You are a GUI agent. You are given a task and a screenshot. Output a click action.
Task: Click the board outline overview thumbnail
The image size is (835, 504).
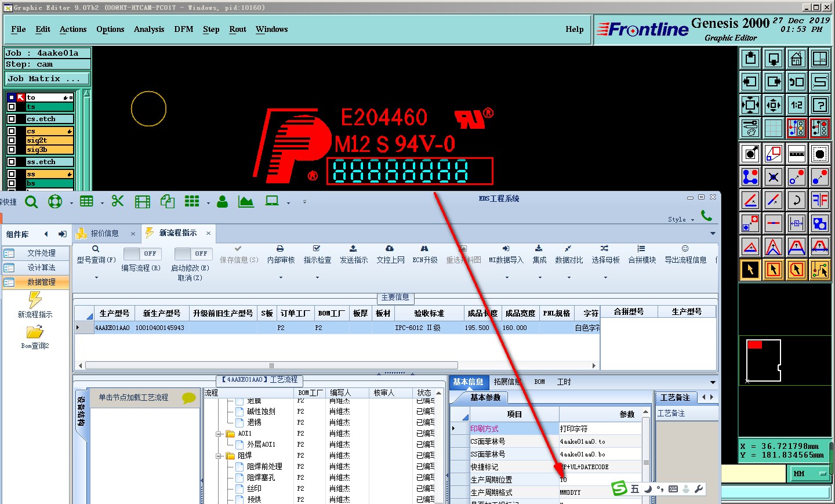point(763,361)
